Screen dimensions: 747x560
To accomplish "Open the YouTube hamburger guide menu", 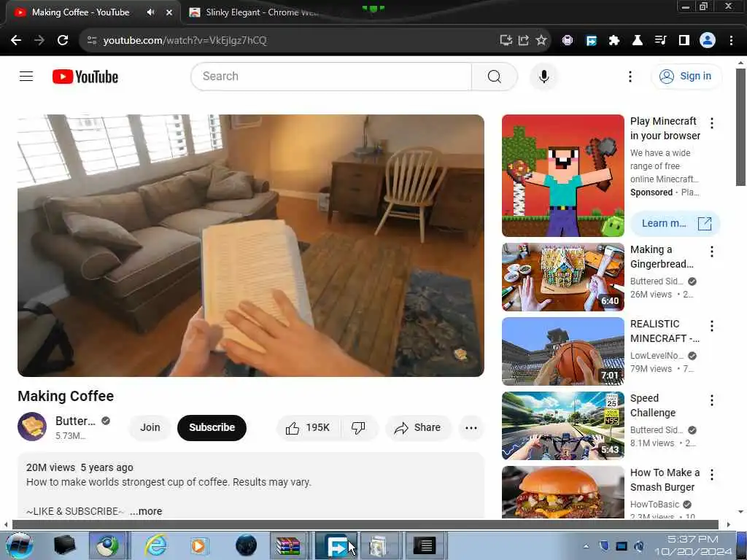I will 26,76.
